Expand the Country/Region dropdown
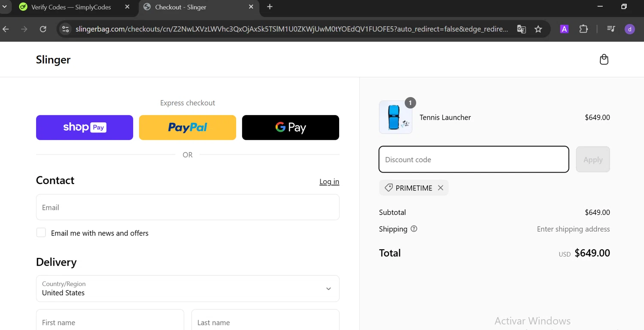644x330 pixels. [188, 288]
